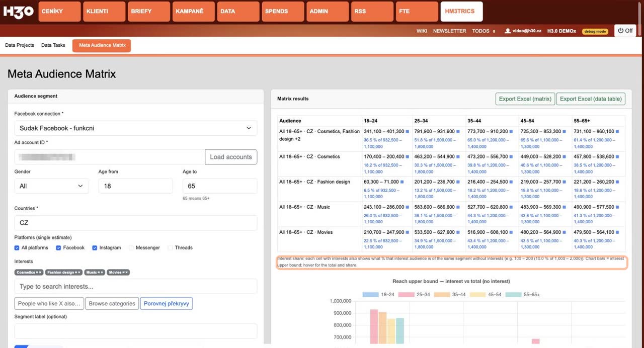Open the Gender dropdown
Viewport: 644px width, 348px height.
51,186
